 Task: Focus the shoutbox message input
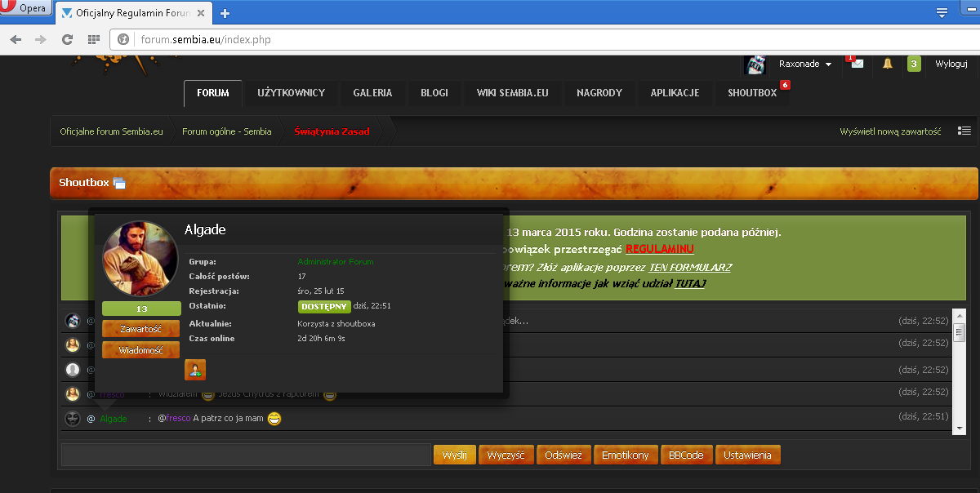tap(246, 455)
